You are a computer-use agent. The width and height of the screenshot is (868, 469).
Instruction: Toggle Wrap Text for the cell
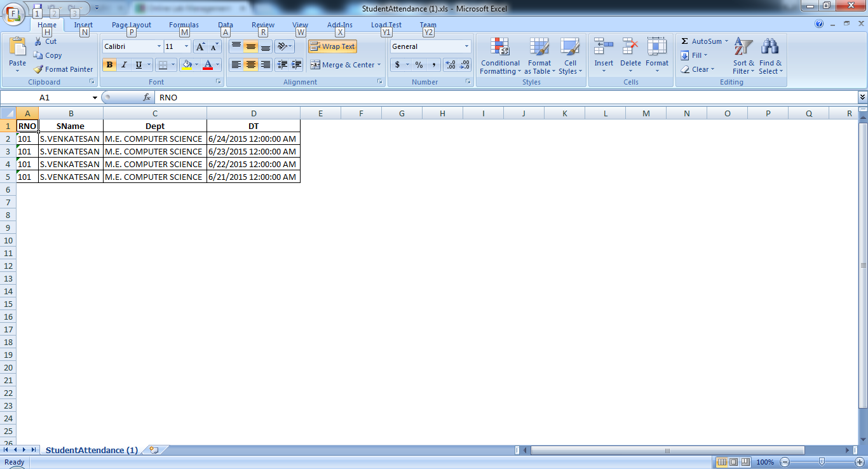click(332, 46)
